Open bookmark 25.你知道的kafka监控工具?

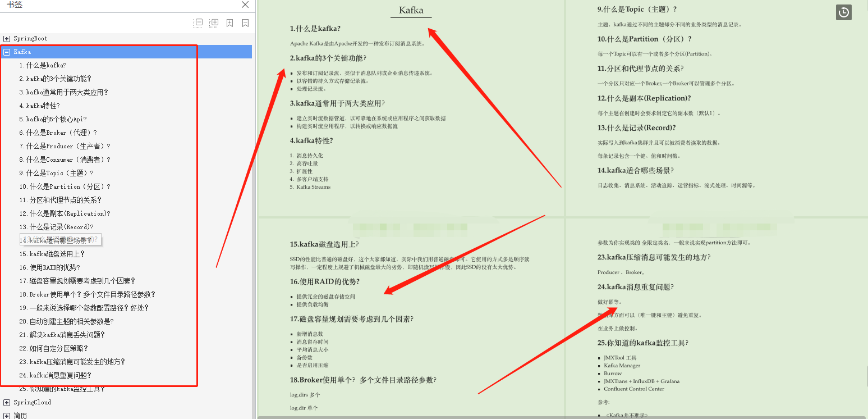[62, 389]
